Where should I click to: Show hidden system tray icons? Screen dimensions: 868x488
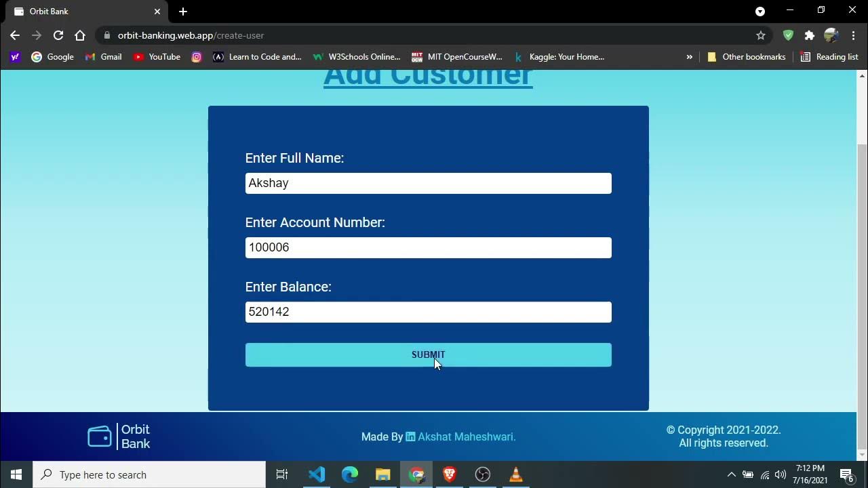coord(731,474)
